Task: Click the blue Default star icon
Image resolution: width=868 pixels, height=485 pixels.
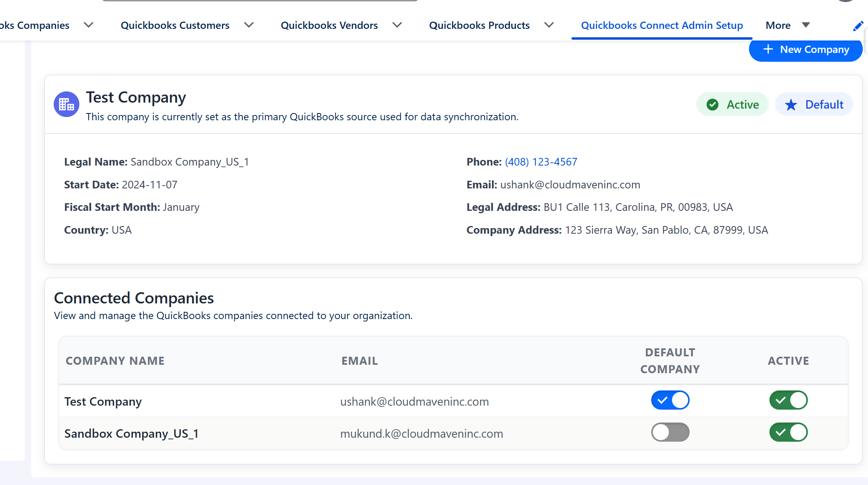Action: [x=791, y=105]
